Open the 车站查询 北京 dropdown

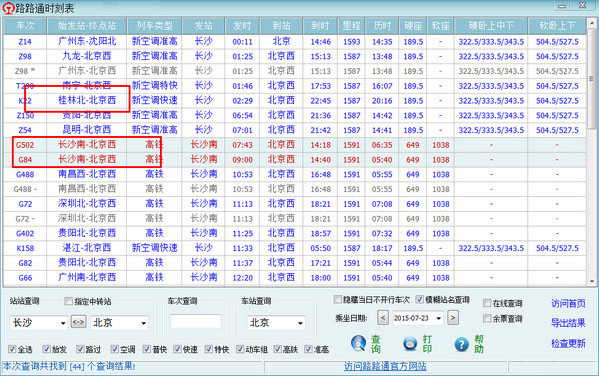point(301,323)
